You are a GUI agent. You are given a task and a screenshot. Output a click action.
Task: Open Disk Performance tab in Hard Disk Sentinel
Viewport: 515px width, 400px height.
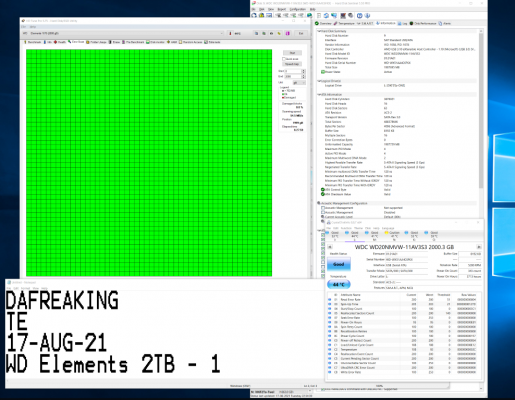point(423,23)
